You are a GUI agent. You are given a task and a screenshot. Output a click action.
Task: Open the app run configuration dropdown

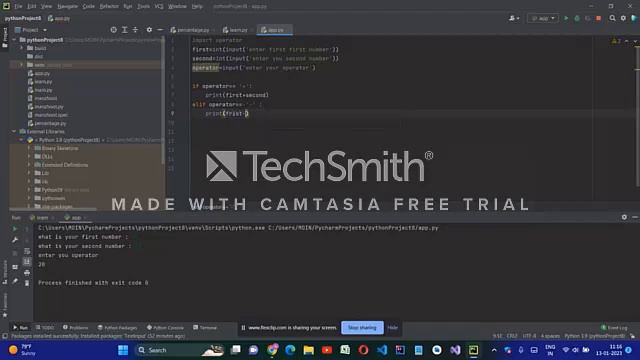(543, 18)
